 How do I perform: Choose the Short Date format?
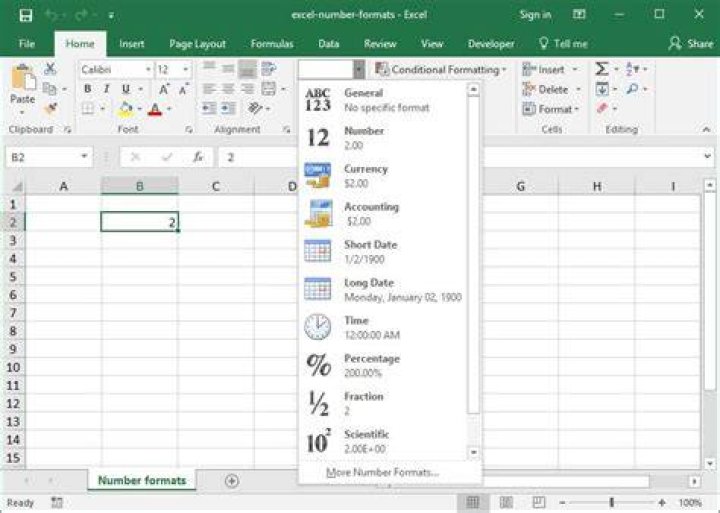tap(383, 252)
